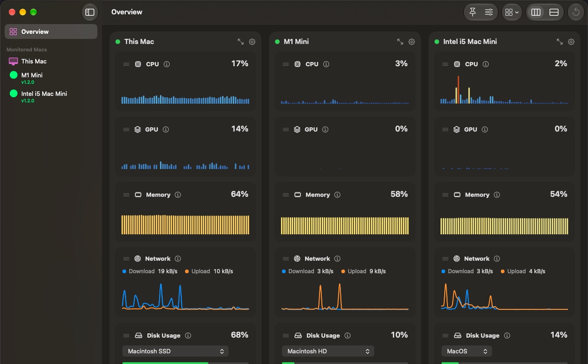Screen dimensions: 588x364
Task: Select Overview in the sidebar
Action: click(51, 31)
